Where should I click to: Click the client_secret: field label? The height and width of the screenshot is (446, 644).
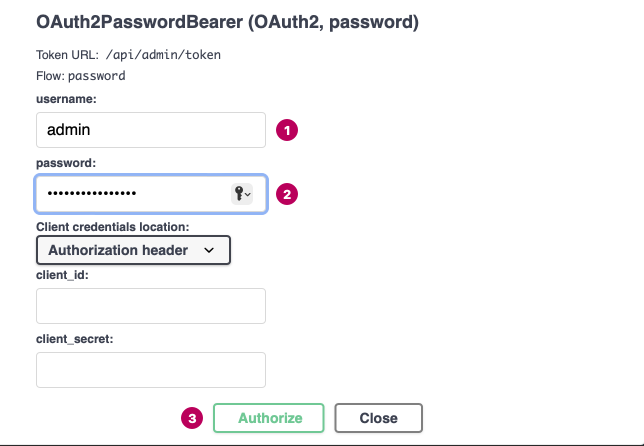tap(76, 339)
